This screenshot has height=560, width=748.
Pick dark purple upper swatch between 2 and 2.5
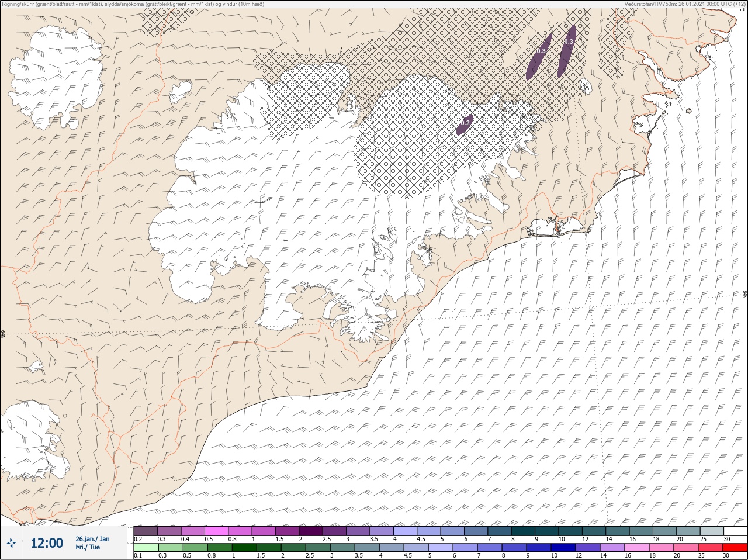[311, 531]
